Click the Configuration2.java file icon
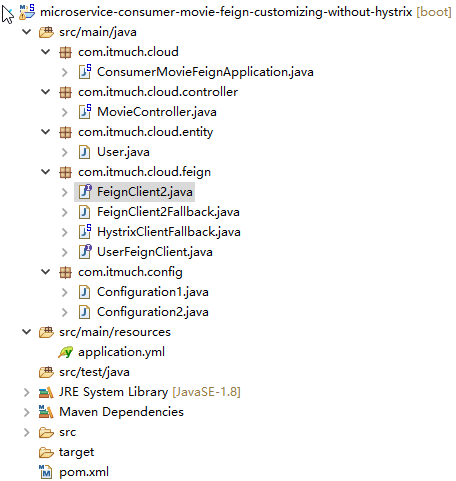Image resolution: width=456 pixels, height=481 pixels. 84,312
